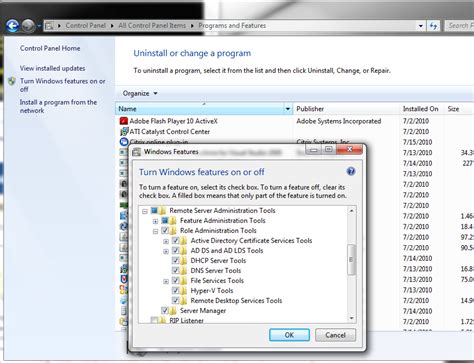This screenshot has width=474, height=363.
Task: Open Control Panel Home link
Action: click(x=50, y=48)
